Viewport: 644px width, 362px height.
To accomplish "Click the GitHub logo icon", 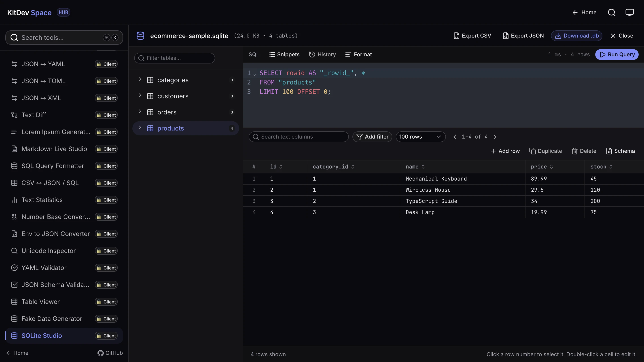I will [x=100, y=353].
